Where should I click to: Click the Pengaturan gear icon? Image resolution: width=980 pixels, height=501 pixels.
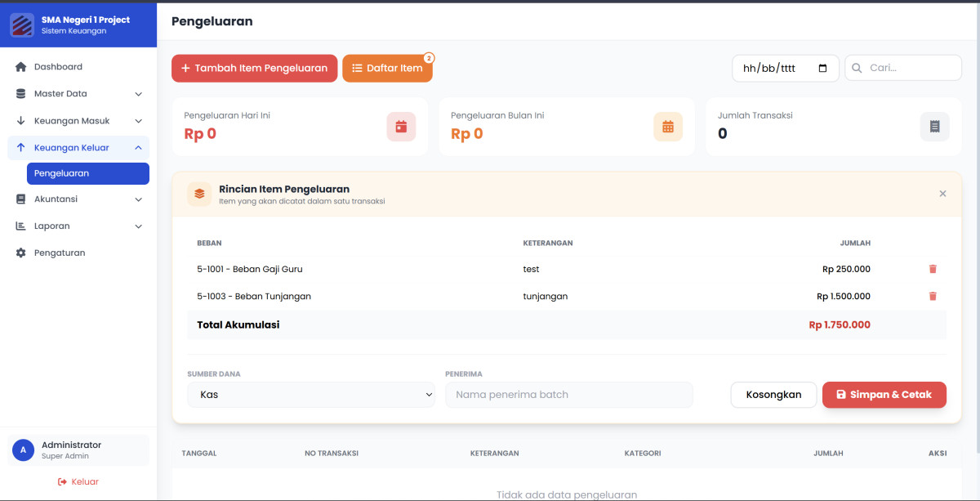click(x=21, y=253)
